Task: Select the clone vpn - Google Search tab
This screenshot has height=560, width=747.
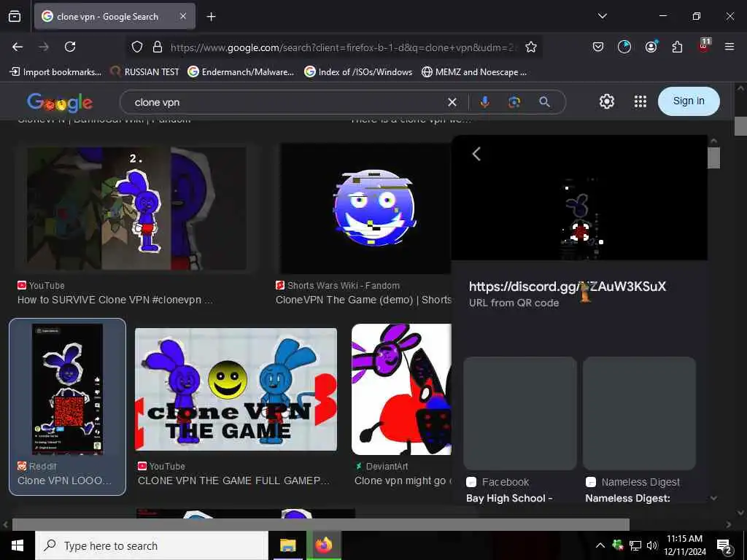Action: [x=115, y=16]
